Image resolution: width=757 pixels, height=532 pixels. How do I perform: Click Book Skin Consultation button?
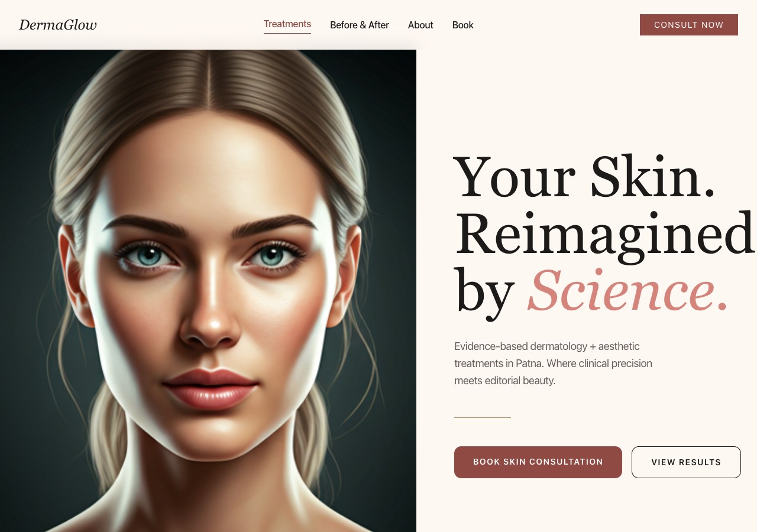538,462
